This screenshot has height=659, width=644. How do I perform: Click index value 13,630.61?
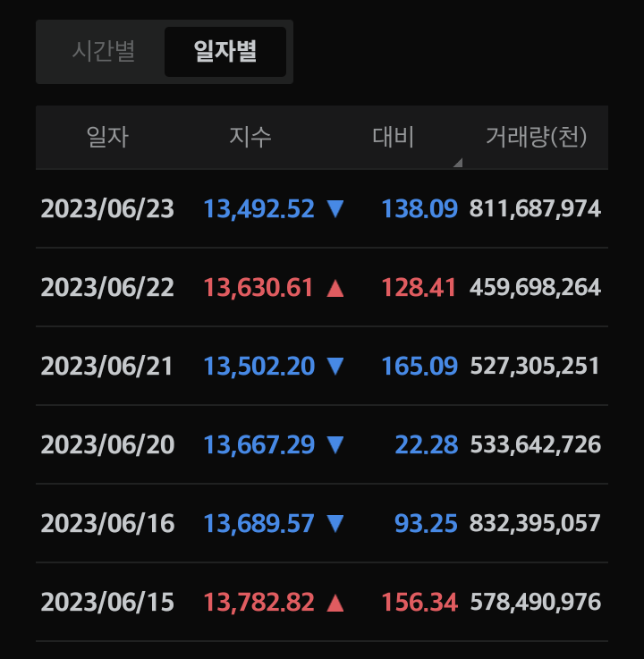tap(258, 288)
